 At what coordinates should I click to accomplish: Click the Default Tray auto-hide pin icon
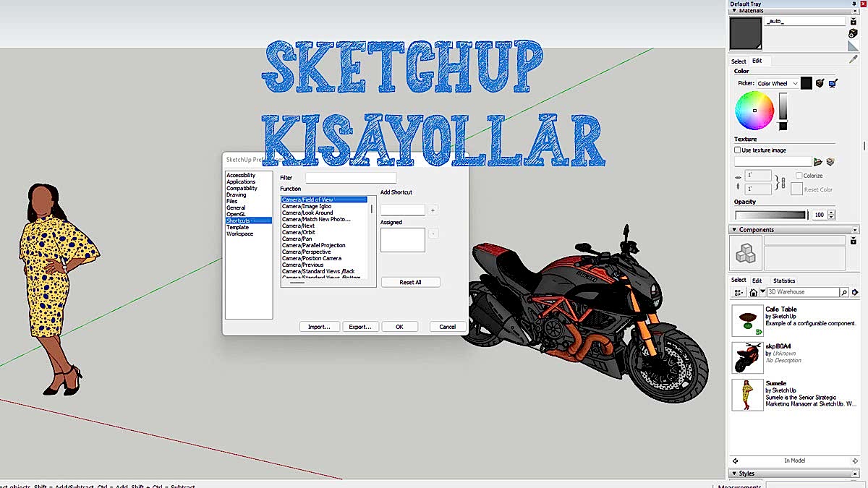[x=854, y=4]
